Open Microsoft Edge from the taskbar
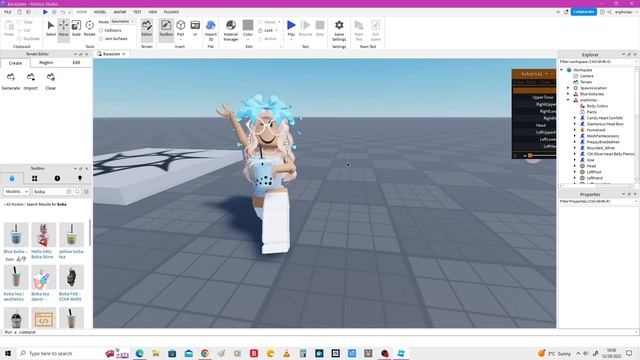 pyautogui.click(x=140, y=353)
